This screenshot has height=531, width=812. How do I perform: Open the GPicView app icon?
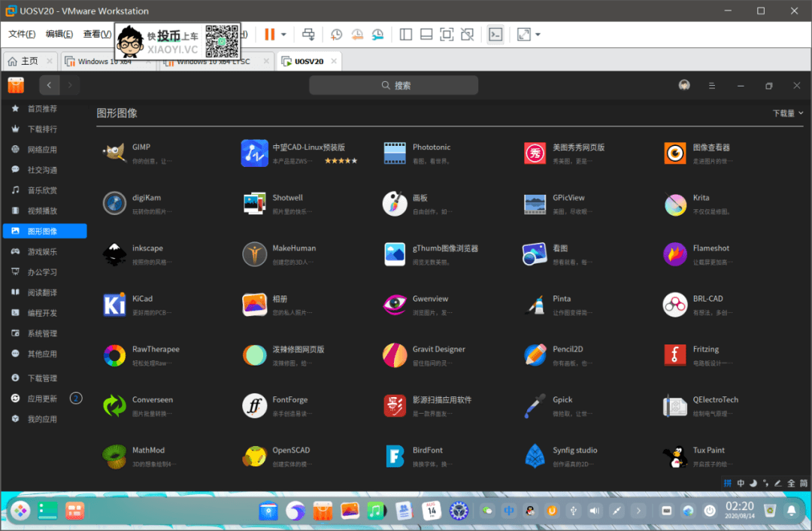click(x=535, y=203)
